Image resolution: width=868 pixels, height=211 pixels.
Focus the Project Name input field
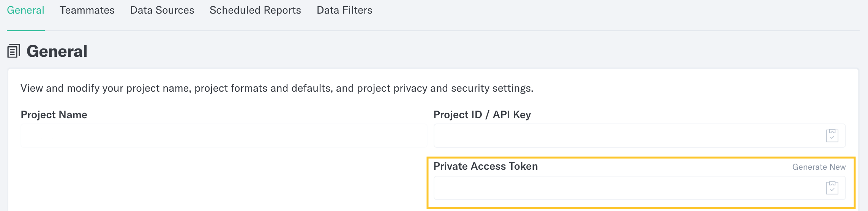pos(224,136)
